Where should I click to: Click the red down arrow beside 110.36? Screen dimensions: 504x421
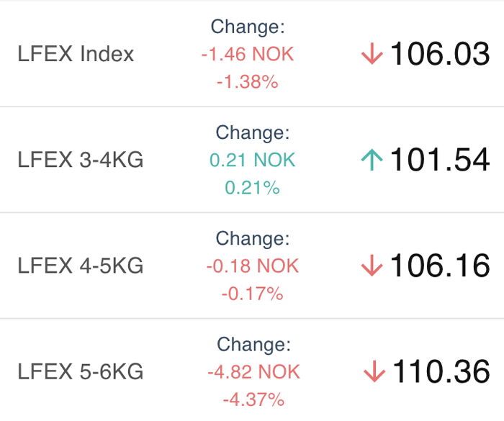374,371
